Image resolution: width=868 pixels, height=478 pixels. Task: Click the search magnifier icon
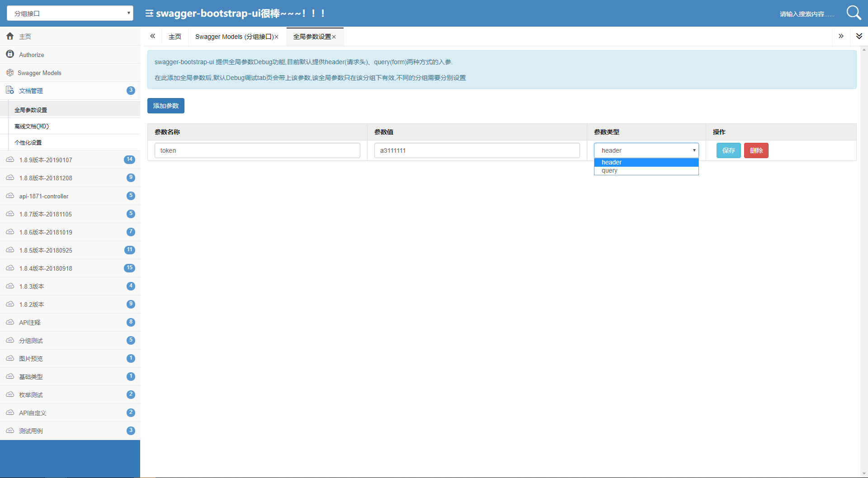(854, 13)
